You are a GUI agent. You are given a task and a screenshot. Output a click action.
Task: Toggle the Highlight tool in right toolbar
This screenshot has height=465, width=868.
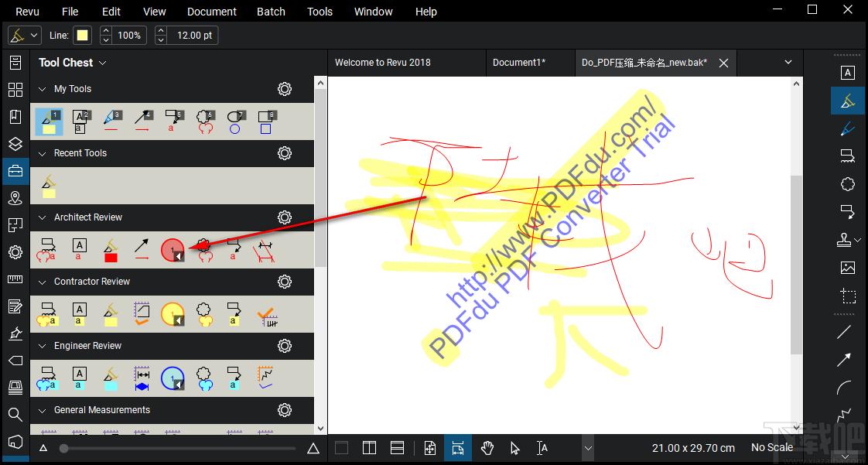click(x=848, y=101)
